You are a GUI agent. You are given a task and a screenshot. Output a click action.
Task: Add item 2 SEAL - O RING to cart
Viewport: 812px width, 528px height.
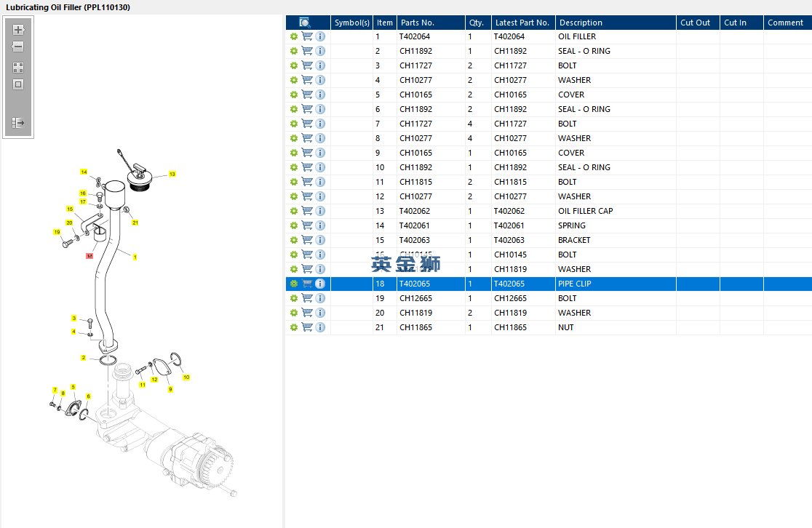pos(307,51)
